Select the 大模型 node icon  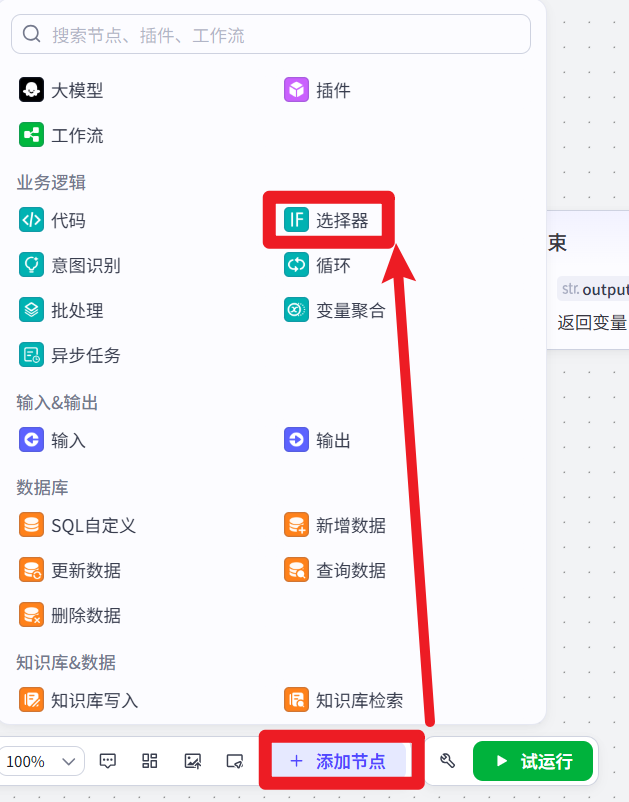click(31, 90)
